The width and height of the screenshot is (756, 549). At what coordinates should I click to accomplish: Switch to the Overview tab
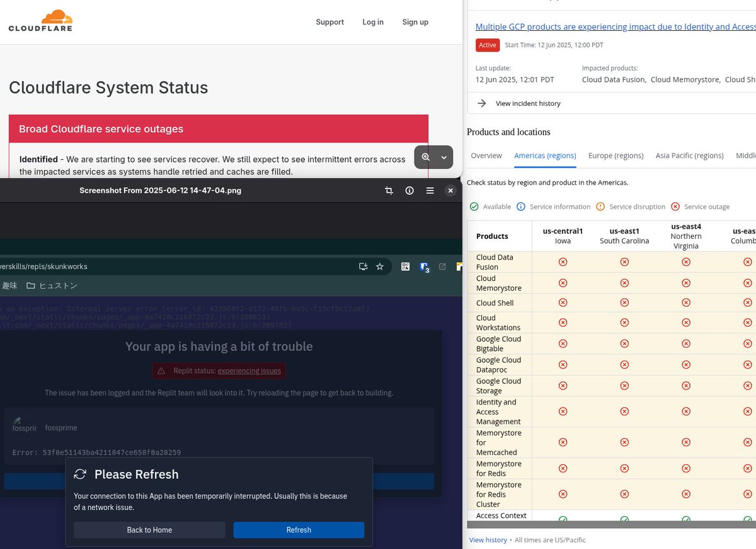486,156
